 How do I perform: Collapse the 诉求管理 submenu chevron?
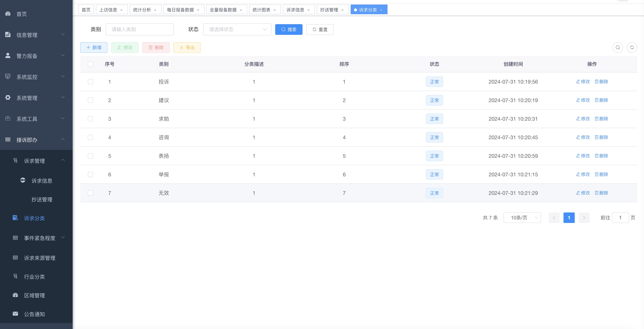pyautogui.click(x=63, y=160)
